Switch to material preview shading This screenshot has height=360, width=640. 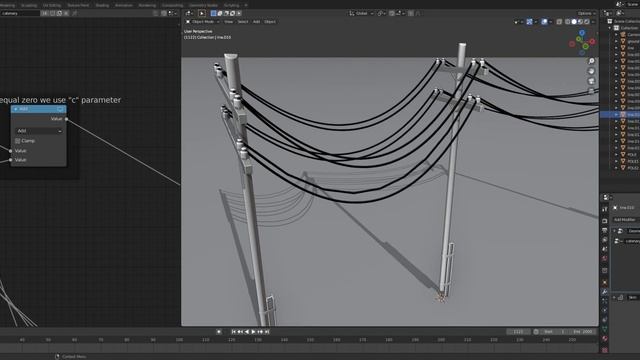point(580,22)
